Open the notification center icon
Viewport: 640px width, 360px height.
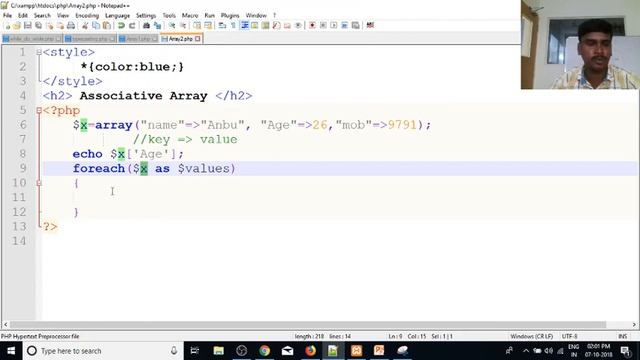click(625, 351)
